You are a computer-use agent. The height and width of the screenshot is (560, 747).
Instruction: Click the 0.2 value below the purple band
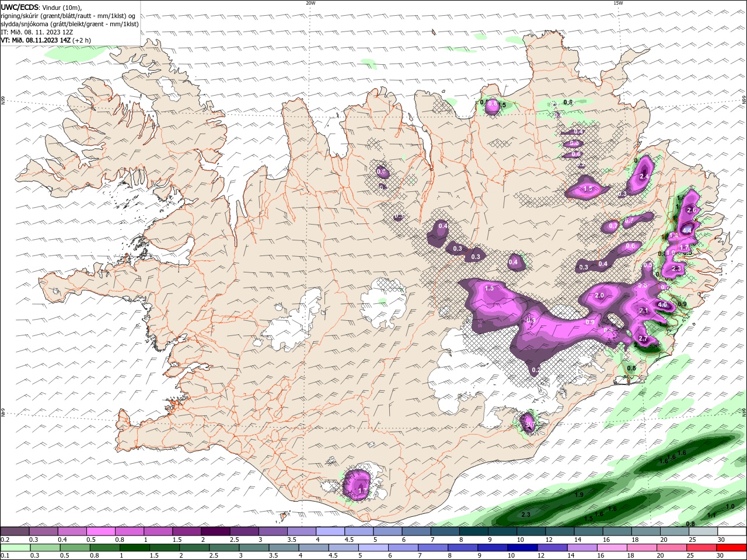point(536,370)
